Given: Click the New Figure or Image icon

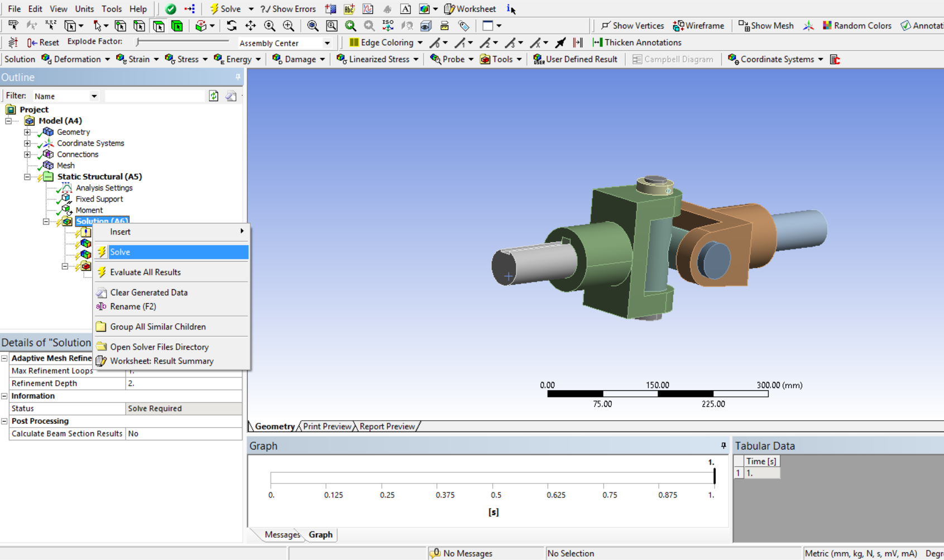Looking at the screenshot, I should click(425, 9).
